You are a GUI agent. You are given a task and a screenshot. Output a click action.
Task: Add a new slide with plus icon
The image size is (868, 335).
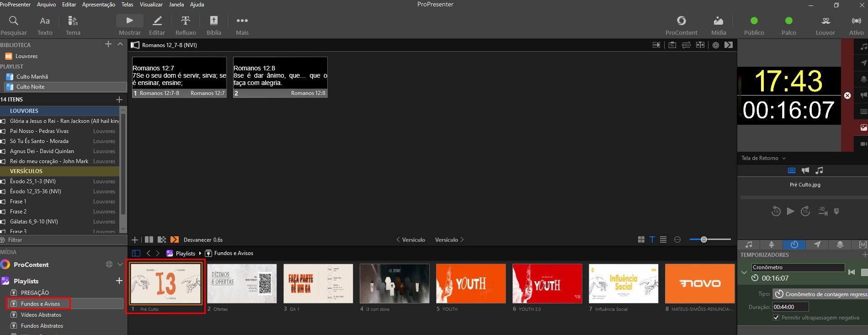click(x=135, y=239)
